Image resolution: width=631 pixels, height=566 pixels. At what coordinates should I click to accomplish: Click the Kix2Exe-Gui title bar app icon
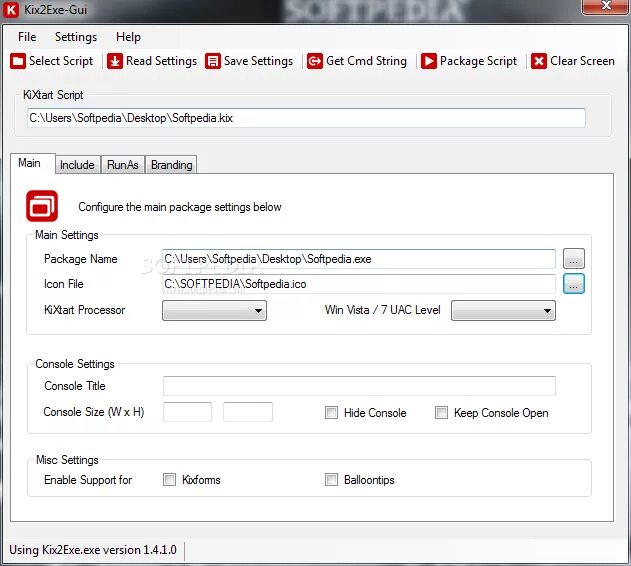tap(11, 10)
